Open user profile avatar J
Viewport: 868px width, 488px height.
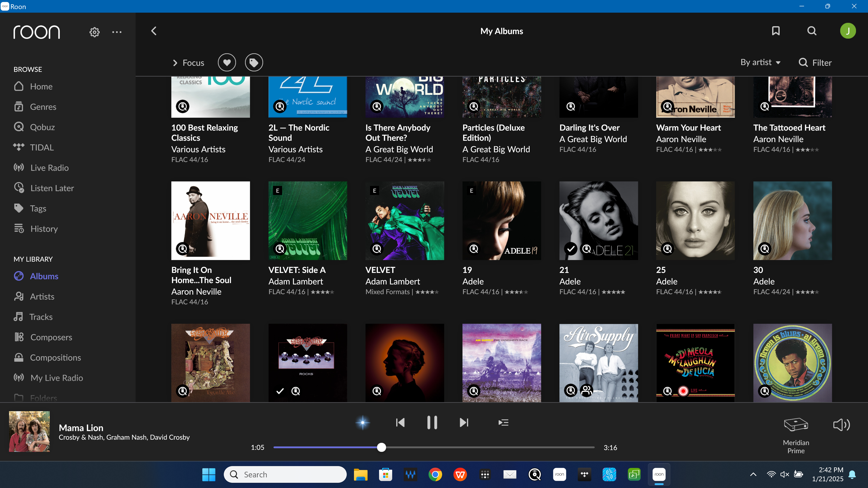click(848, 31)
